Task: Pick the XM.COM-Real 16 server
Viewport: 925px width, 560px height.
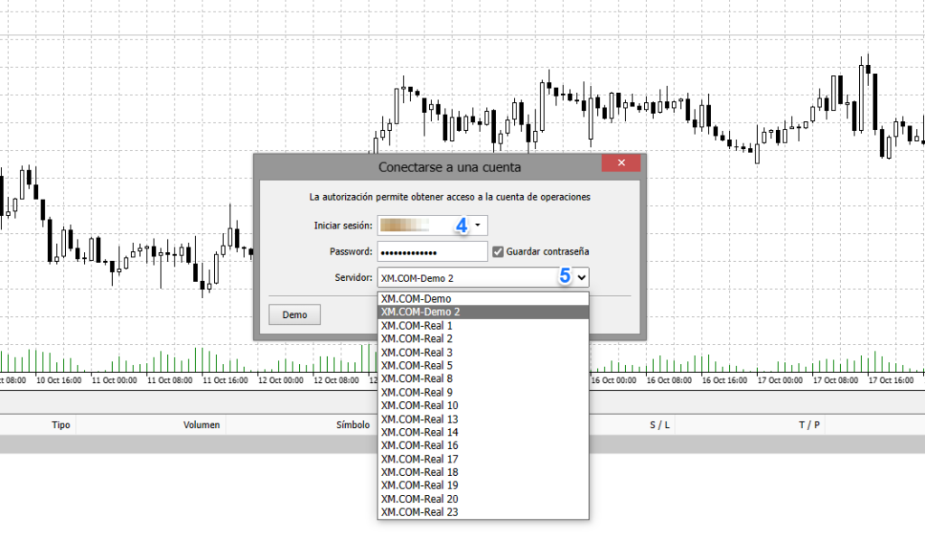Action: click(483, 445)
